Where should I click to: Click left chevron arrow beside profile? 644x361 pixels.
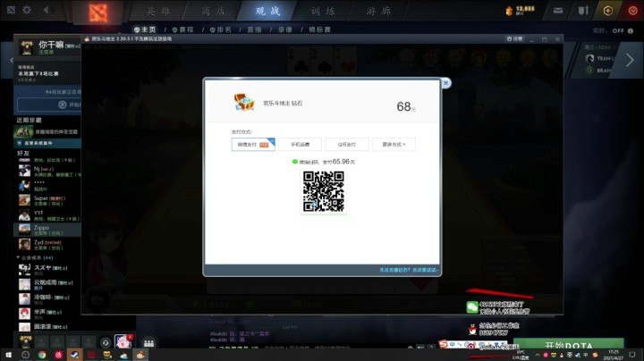point(12,60)
